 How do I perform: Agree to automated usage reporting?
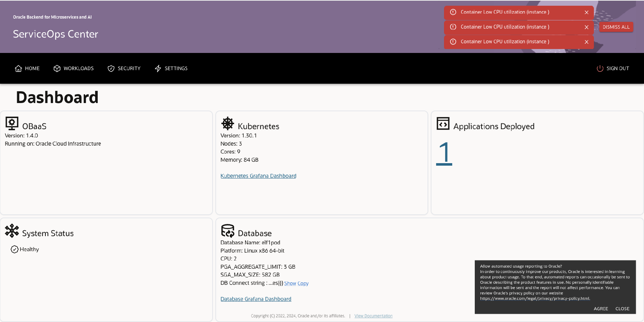pos(601,308)
